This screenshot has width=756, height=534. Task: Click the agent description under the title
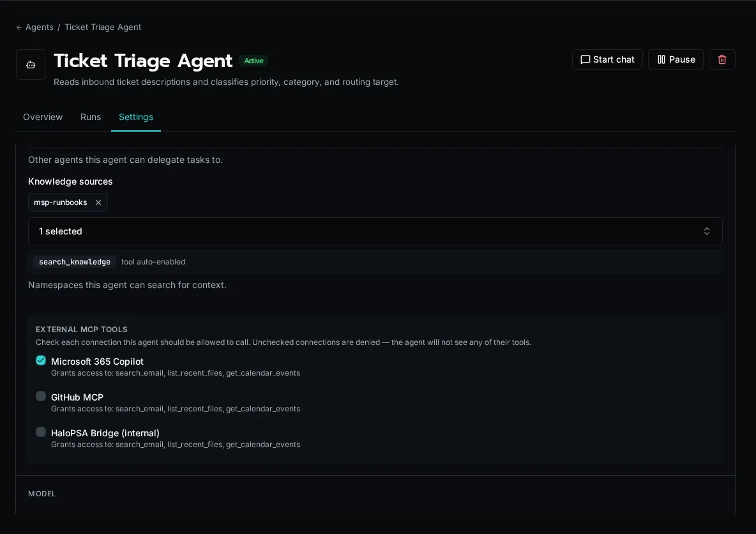pyautogui.click(x=226, y=82)
